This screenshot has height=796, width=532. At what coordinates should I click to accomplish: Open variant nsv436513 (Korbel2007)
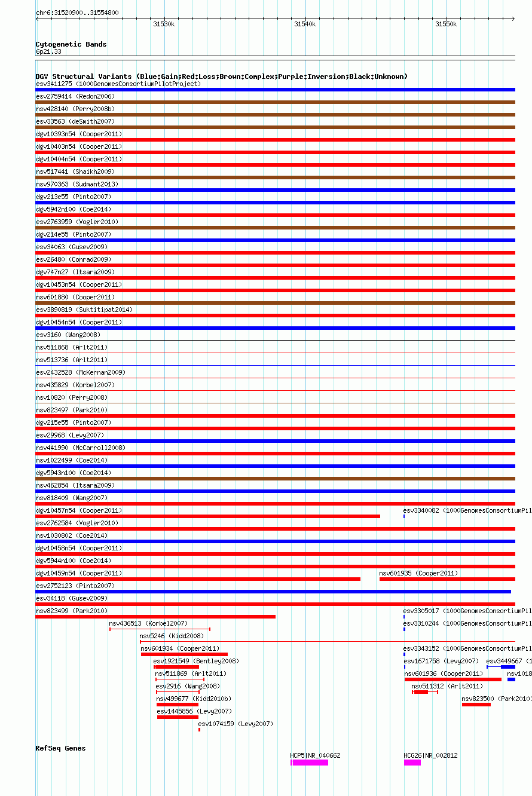[x=148, y=623]
